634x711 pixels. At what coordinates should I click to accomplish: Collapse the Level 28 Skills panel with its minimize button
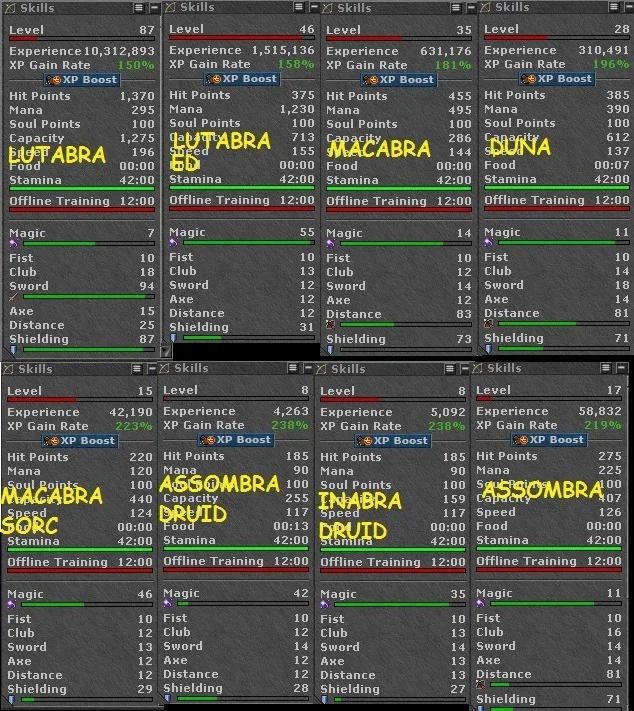[629, 7]
